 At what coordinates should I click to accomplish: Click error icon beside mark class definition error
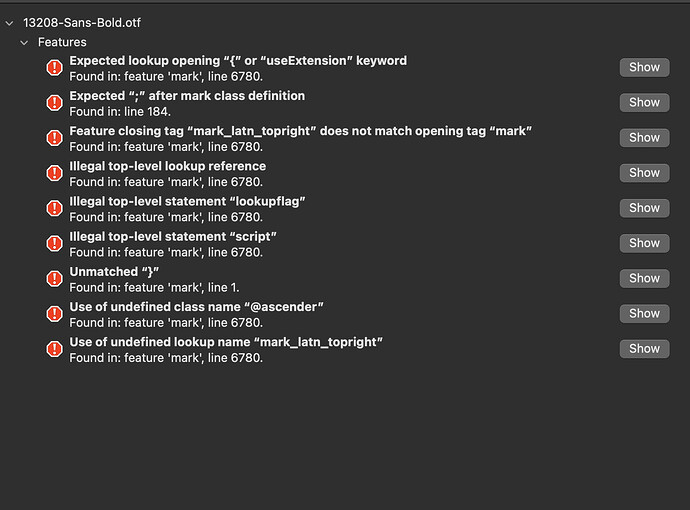click(x=54, y=102)
